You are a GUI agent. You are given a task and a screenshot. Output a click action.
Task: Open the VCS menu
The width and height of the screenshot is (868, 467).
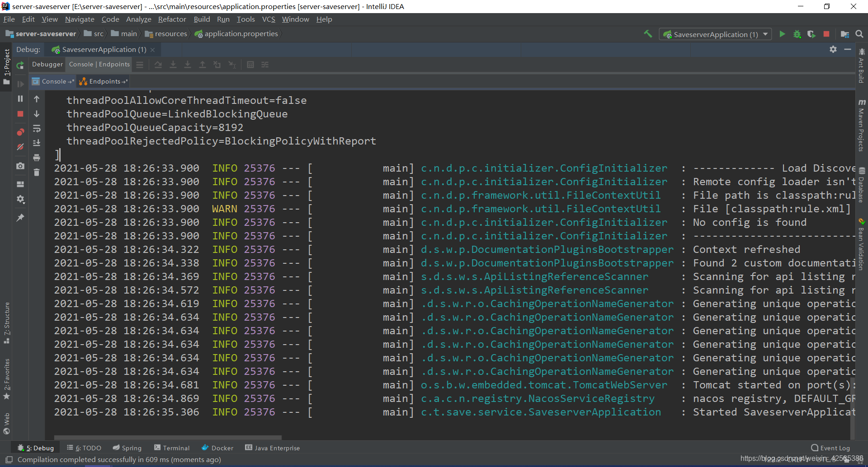pos(269,19)
